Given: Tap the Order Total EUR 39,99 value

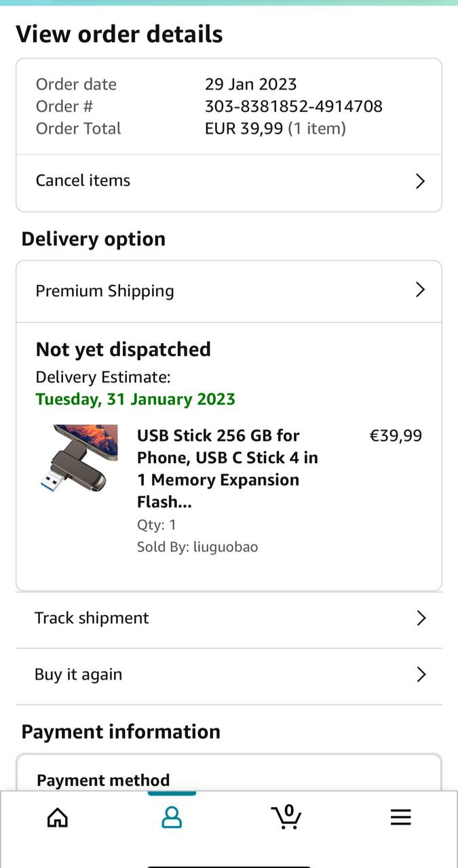Looking at the screenshot, I should click(x=244, y=128).
